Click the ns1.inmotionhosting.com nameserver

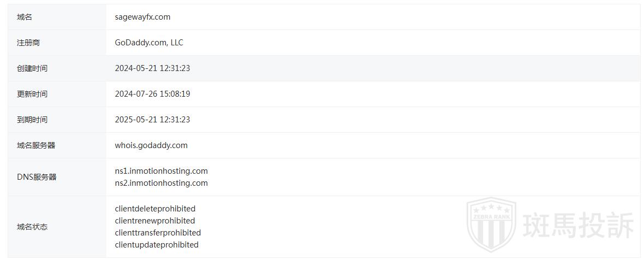click(x=161, y=171)
